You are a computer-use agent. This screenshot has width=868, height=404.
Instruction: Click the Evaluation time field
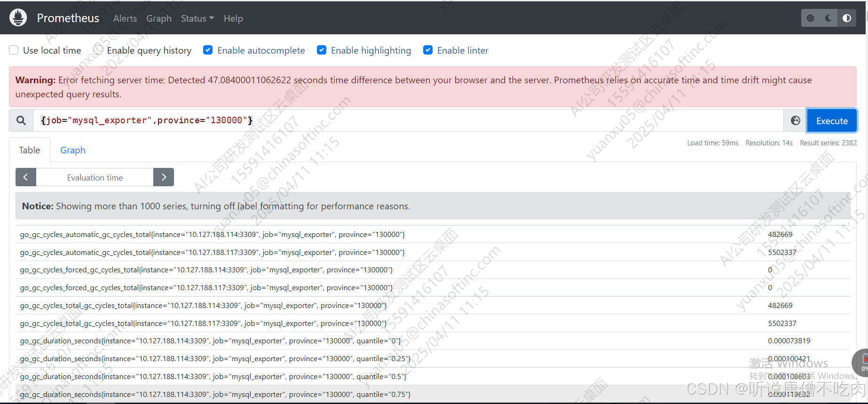(x=95, y=177)
